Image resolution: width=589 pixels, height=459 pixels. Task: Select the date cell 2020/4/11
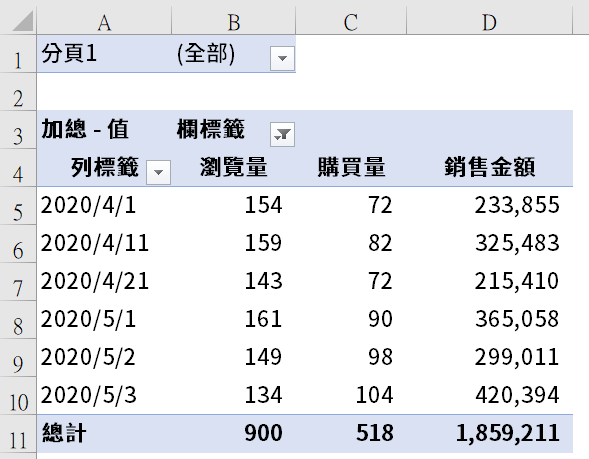pos(104,244)
